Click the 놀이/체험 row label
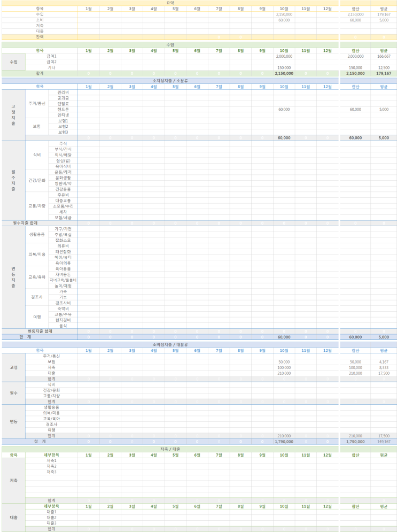Image resolution: width=397 pixels, height=532 pixels. point(63,286)
